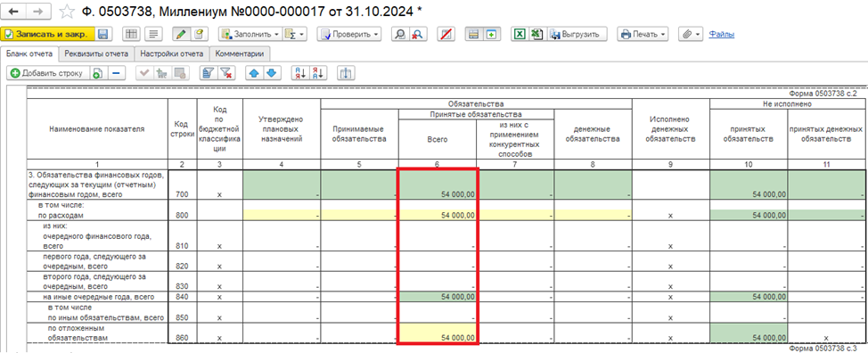Click the greyed box icon after the tree icon
Image resolution: width=868 pixels, height=353 pixels.
click(x=179, y=73)
